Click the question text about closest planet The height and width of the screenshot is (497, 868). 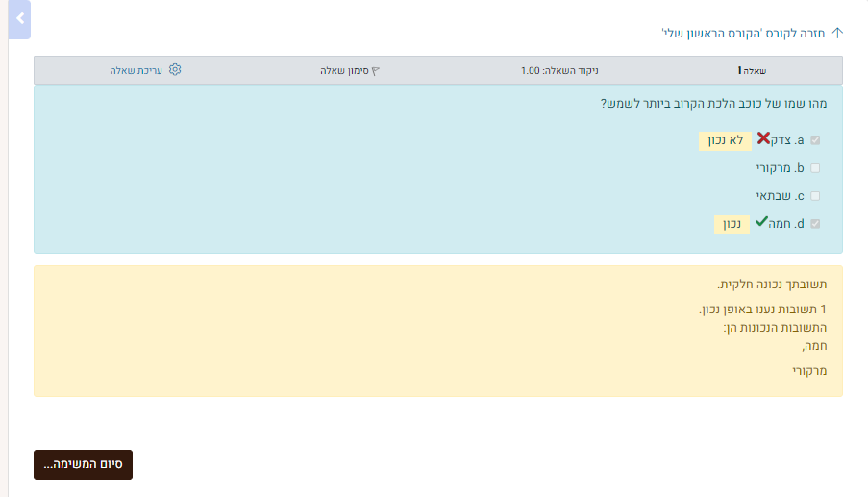tap(713, 104)
